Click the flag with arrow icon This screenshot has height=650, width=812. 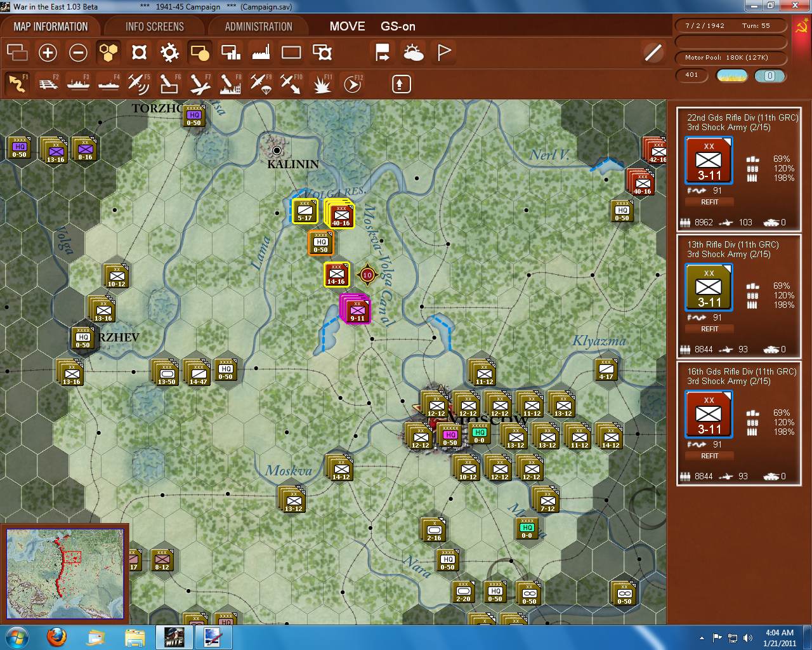[383, 52]
